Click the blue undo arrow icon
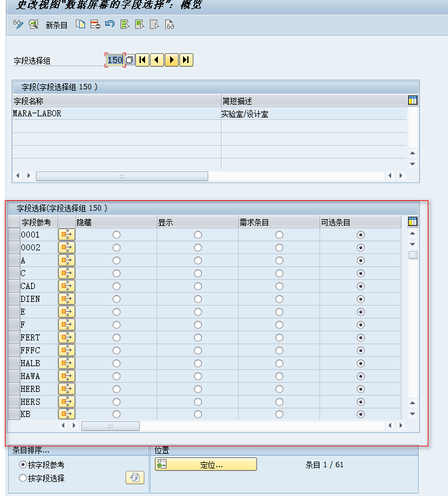 pos(110,24)
